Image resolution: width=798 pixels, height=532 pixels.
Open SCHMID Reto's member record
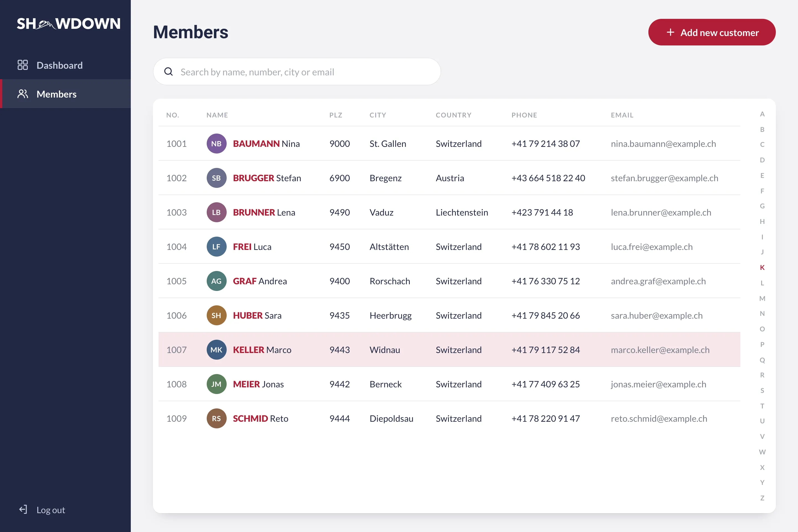point(449,418)
